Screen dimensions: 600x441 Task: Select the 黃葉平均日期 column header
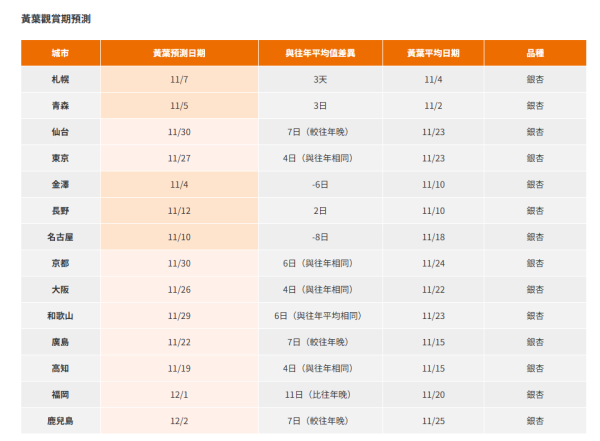point(434,52)
